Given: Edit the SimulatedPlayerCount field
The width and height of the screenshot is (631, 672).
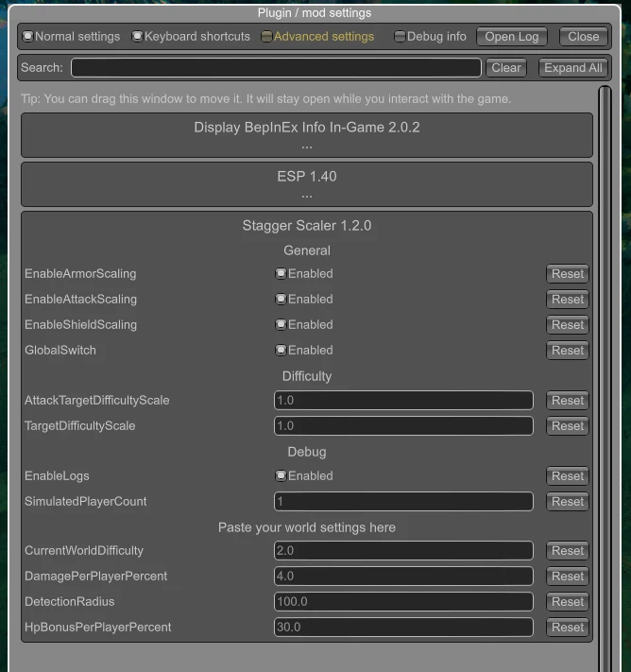Looking at the screenshot, I should (403, 502).
